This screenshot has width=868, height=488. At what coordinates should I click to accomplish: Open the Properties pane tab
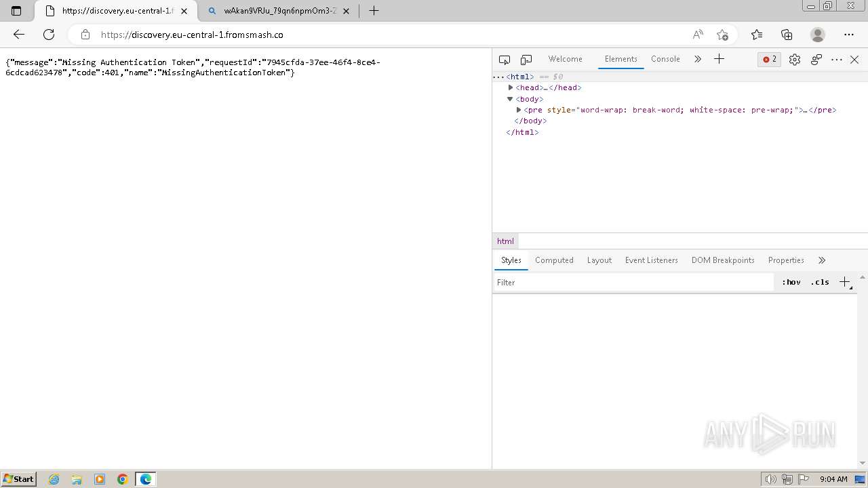(786, 260)
